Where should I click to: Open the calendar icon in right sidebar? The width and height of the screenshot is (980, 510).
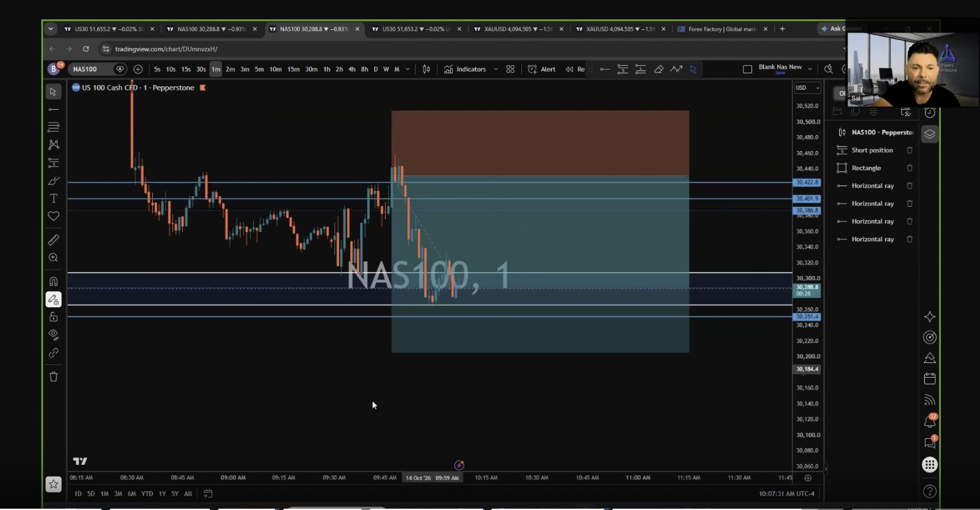click(929, 379)
